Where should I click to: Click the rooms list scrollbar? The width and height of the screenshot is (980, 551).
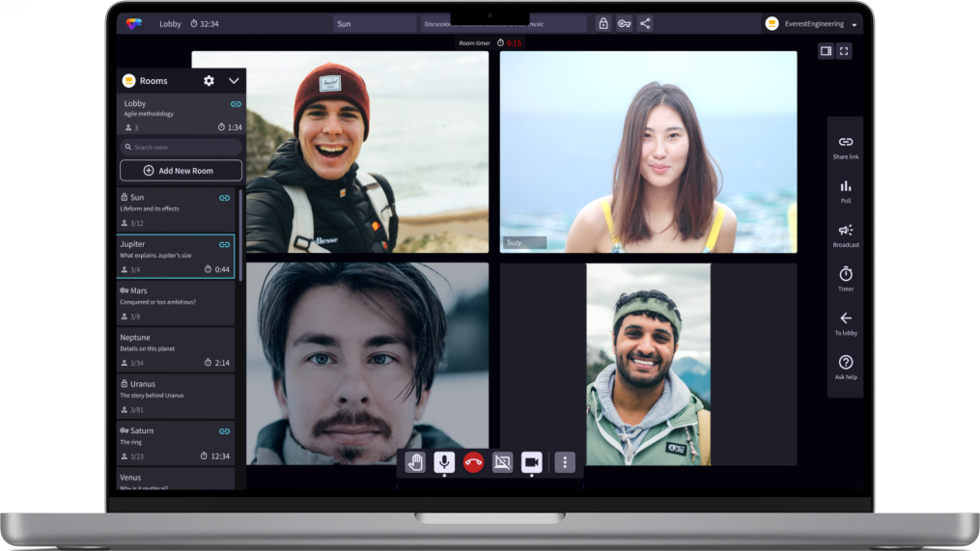240,236
